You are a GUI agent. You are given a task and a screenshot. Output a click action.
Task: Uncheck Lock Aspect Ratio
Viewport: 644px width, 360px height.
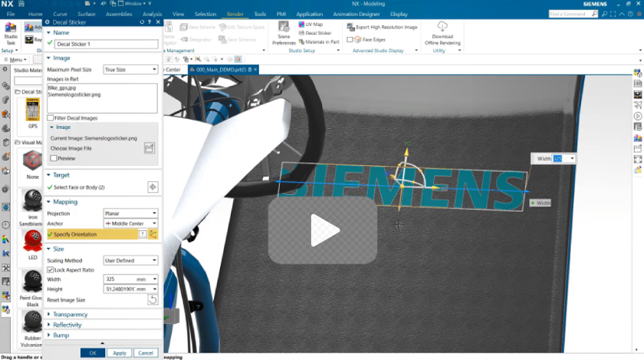pyautogui.click(x=51, y=270)
